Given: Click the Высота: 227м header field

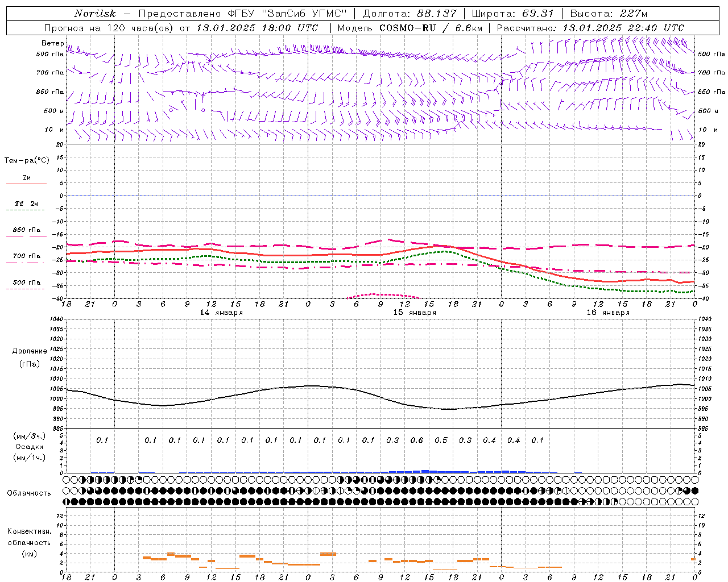Looking at the screenshot, I should click(609, 14).
